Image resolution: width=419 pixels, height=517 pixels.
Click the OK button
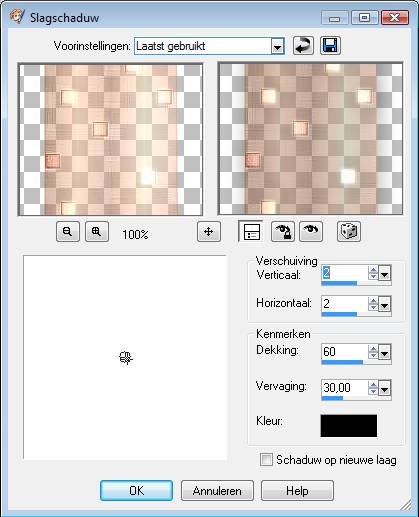tap(136, 490)
